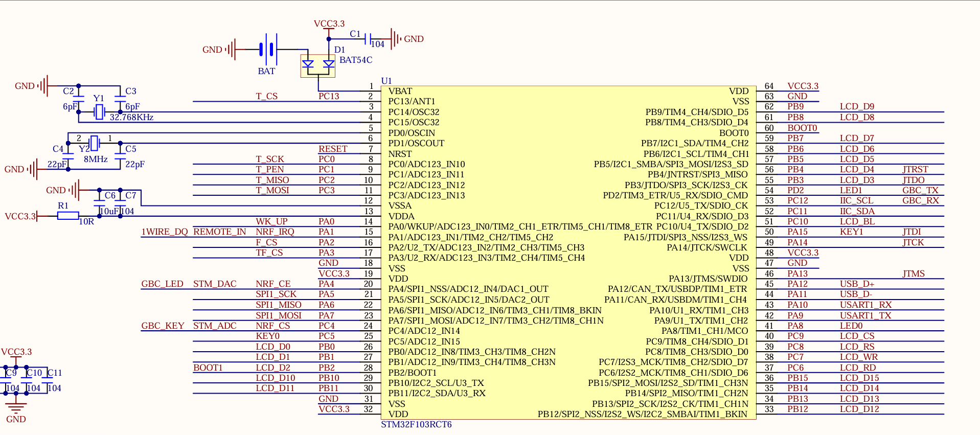
Task: Select the D1 BAT54C diode symbol
Action: click(318, 66)
